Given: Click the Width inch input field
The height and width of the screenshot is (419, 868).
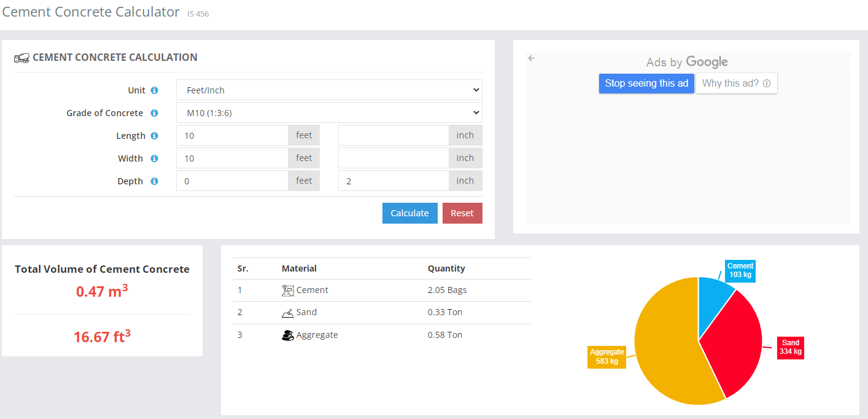Looking at the screenshot, I should pos(393,158).
